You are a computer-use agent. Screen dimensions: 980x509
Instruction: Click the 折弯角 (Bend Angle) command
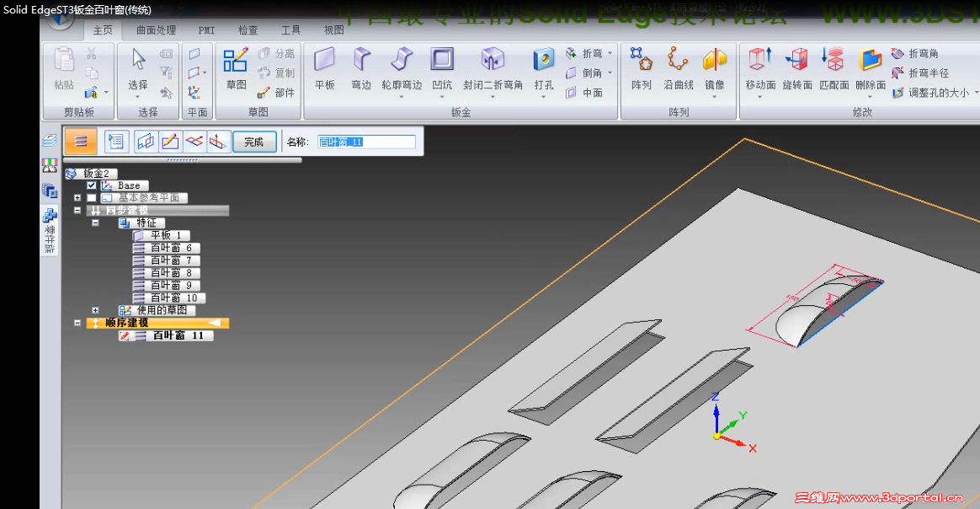(915, 54)
